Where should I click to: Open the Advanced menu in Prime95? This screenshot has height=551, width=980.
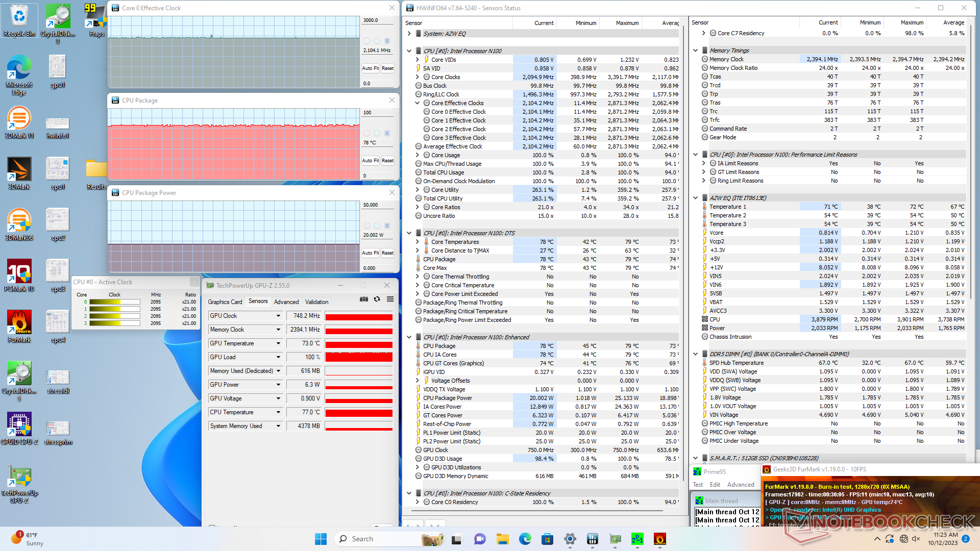740,485
